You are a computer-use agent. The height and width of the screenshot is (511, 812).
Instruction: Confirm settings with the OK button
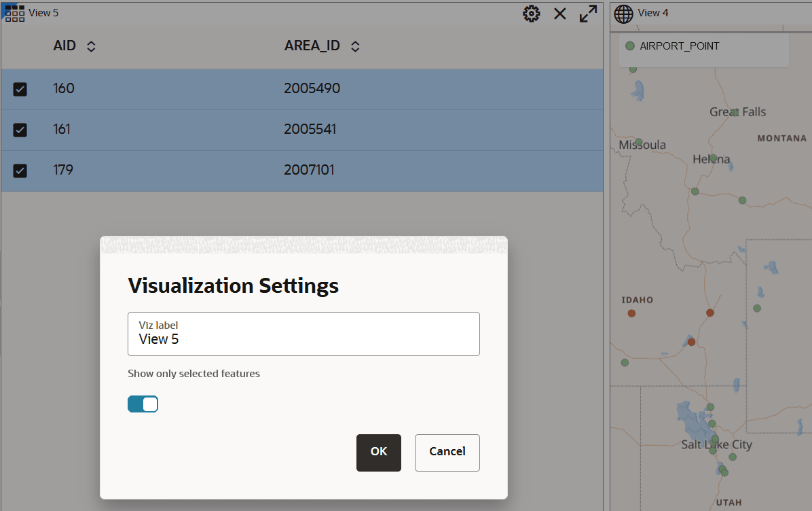pos(378,453)
